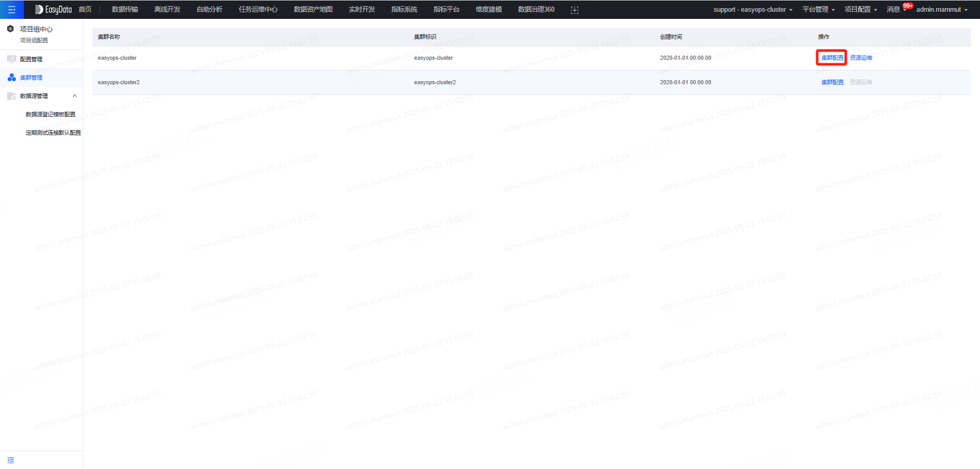Check the 99+ message notifications
Viewport: 980px width, 469px height.
pos(908,6)
